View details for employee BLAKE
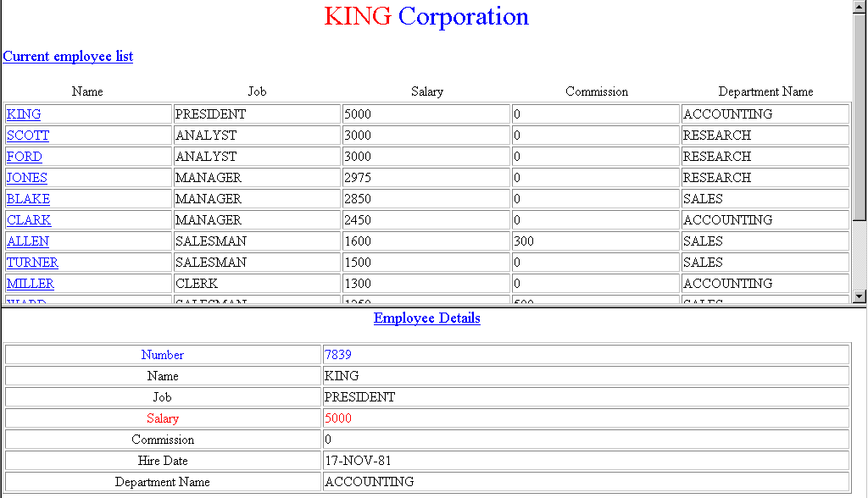The width and height of the screenshot is (868, 498). tap(28, 199)
